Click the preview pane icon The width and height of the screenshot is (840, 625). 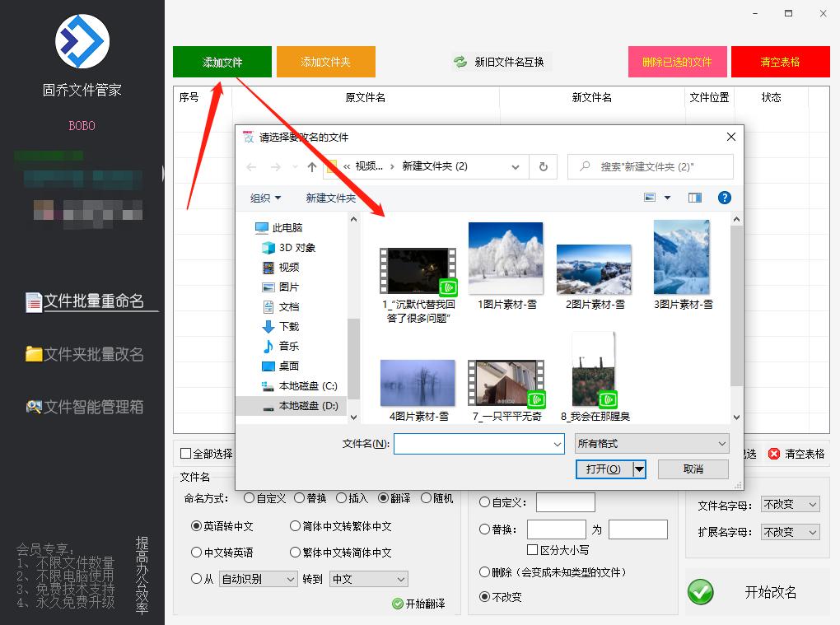pyautogui.click(x=694, y=198)
